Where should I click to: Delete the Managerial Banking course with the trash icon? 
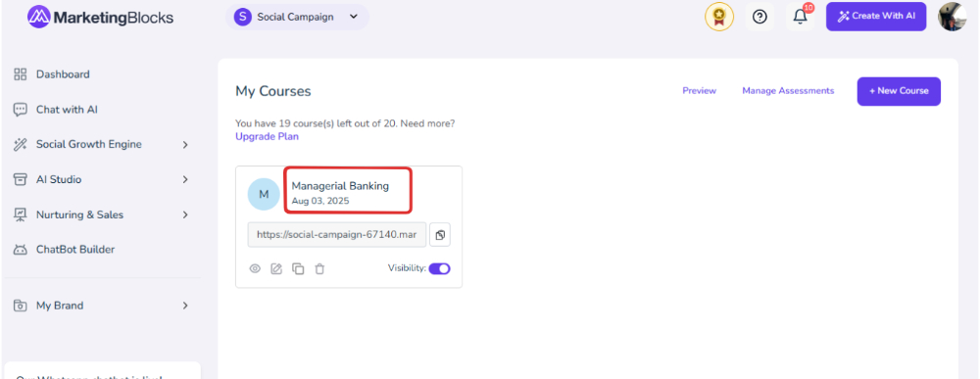point(319,269)
